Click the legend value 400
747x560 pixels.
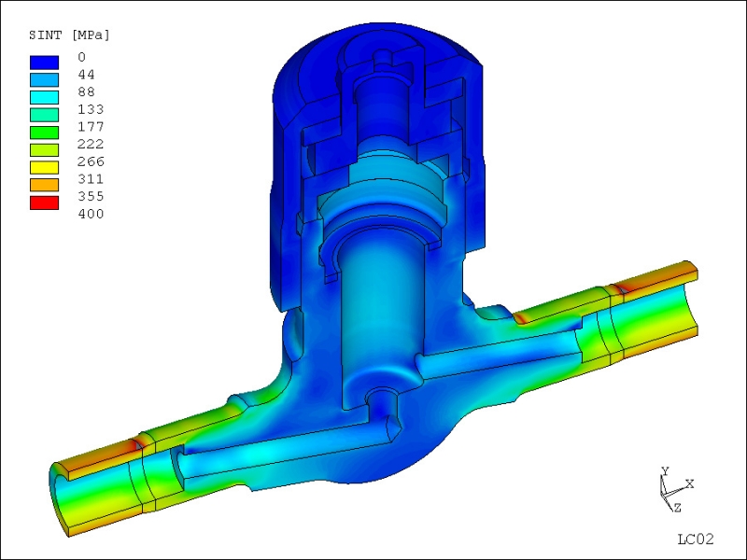pyautogui.click(x=91, y=214)
